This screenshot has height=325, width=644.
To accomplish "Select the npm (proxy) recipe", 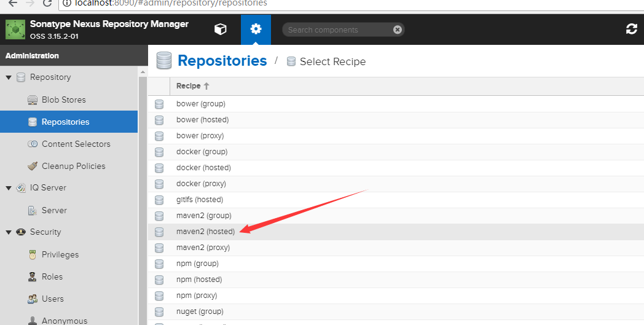I will point(396,296).
